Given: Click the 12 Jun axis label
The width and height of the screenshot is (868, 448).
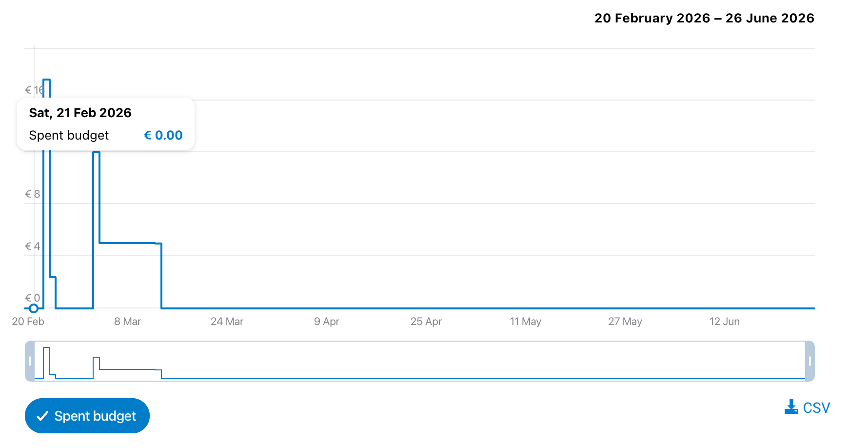Looking at the screenshot, I should 724,322.
